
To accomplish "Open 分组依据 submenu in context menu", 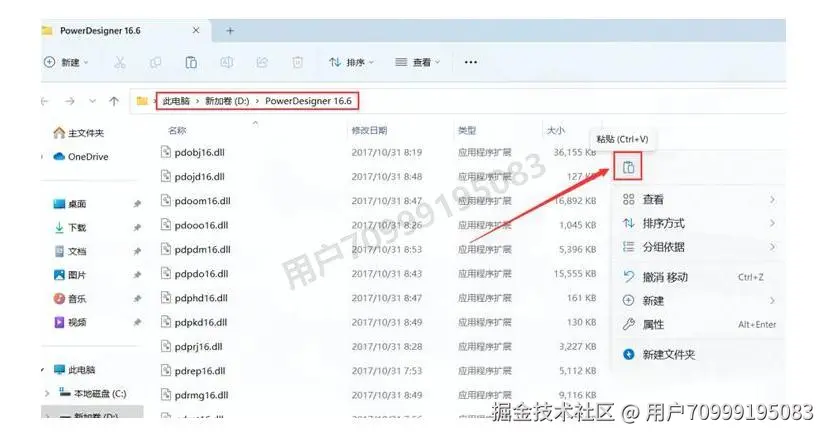I will pos(699,247).
